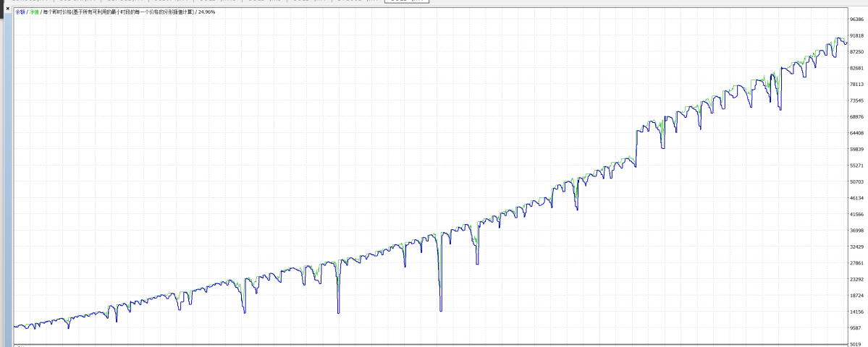The image size is (868, 347).
Task: Click the 64408 axis value
Action: 856,133
